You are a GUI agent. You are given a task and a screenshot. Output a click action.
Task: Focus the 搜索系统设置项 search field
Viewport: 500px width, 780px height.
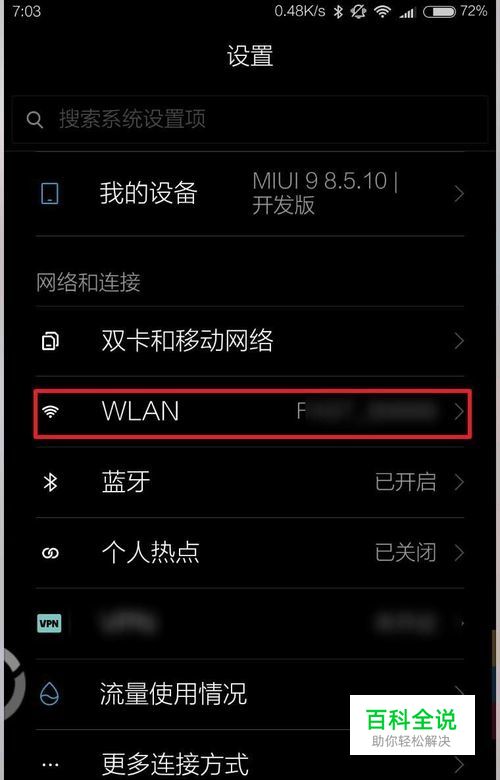coord(250,119)
